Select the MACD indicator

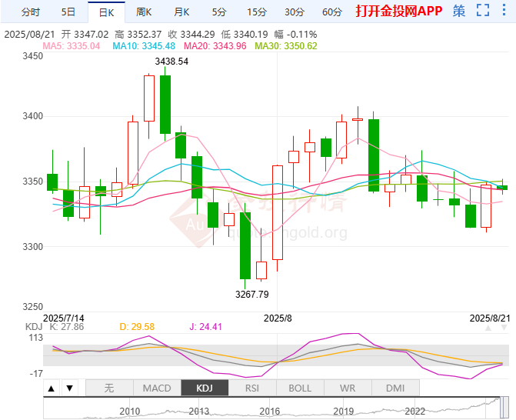pyautogui.click(x=157, y=388)
